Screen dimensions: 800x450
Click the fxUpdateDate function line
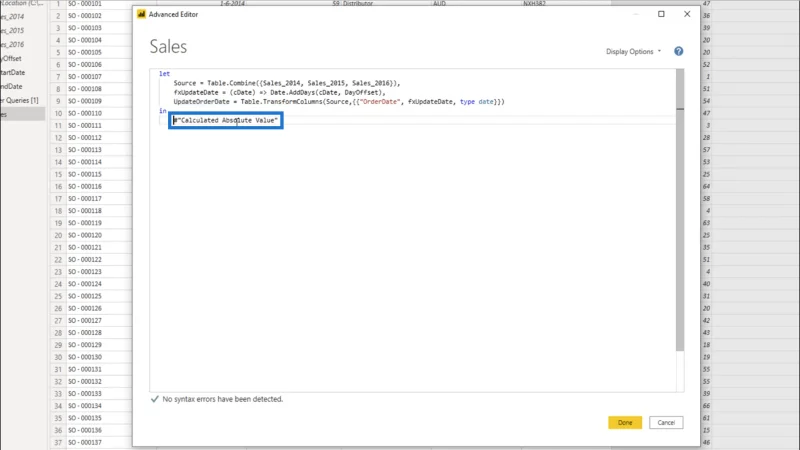click(279, 92)
